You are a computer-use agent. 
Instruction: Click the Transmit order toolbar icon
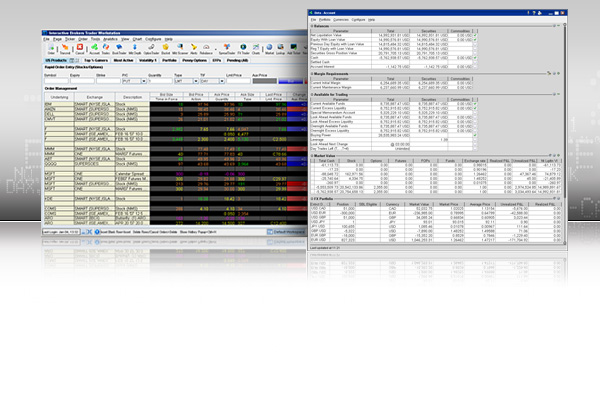pos(65,47)
